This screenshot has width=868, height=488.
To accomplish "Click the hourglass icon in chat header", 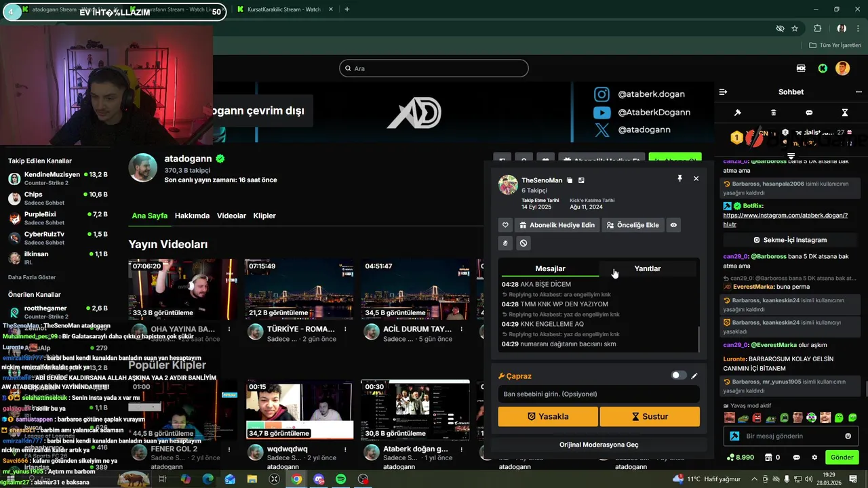I will [x=845, y=113].
